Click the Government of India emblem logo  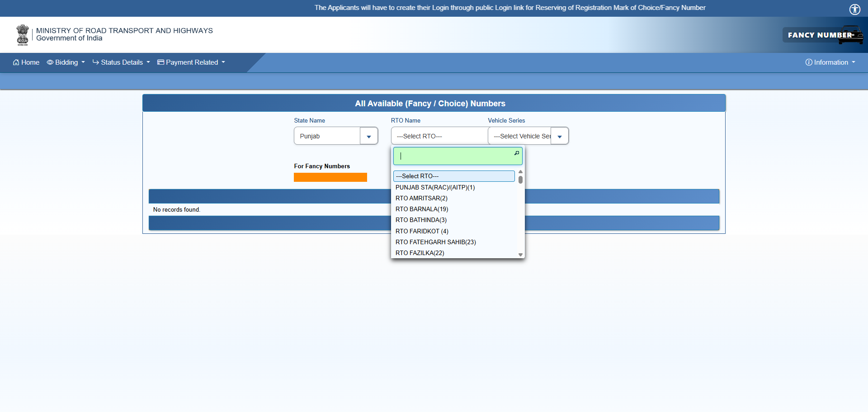[22, 35]
